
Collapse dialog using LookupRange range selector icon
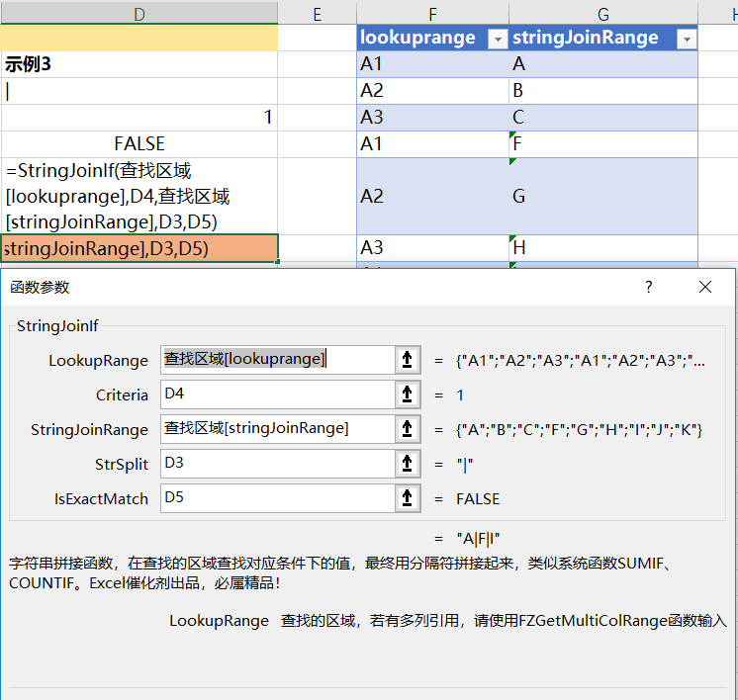coord(408,360)
